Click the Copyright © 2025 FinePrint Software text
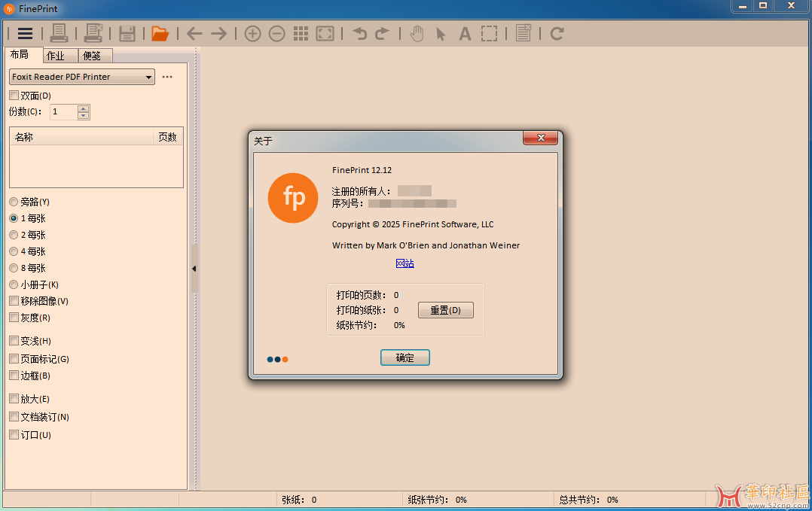This screenshot has height=511, width=812. click(x=413, y=224)
